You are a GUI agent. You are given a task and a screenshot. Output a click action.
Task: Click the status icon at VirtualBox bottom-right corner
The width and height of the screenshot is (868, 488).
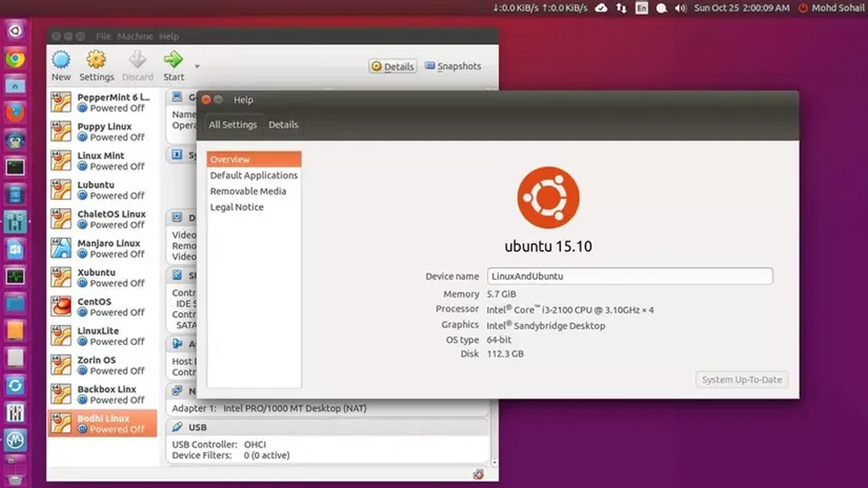(478, 474)
